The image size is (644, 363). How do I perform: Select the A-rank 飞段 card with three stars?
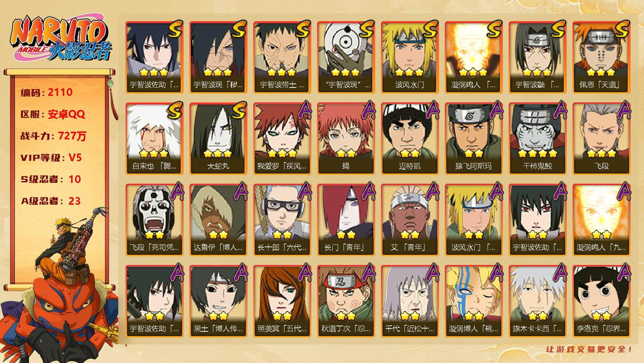pyautogui.click(x=602, y=139)
